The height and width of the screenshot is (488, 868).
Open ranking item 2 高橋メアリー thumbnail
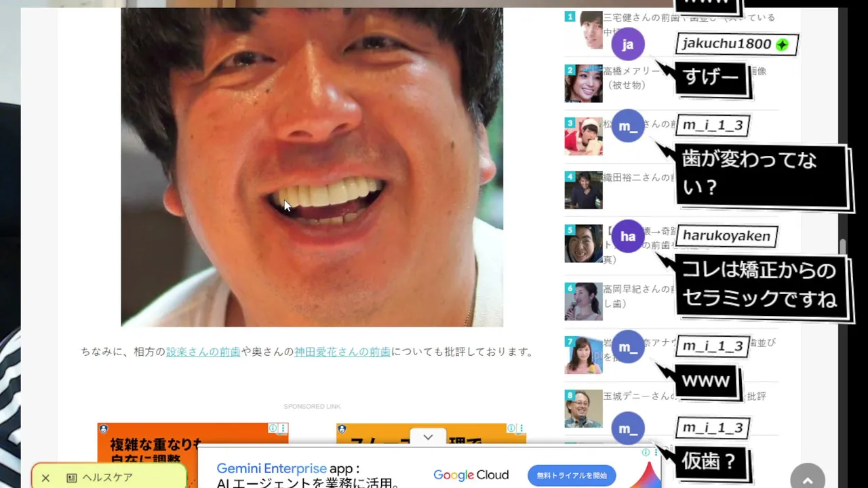click(584, 83)
